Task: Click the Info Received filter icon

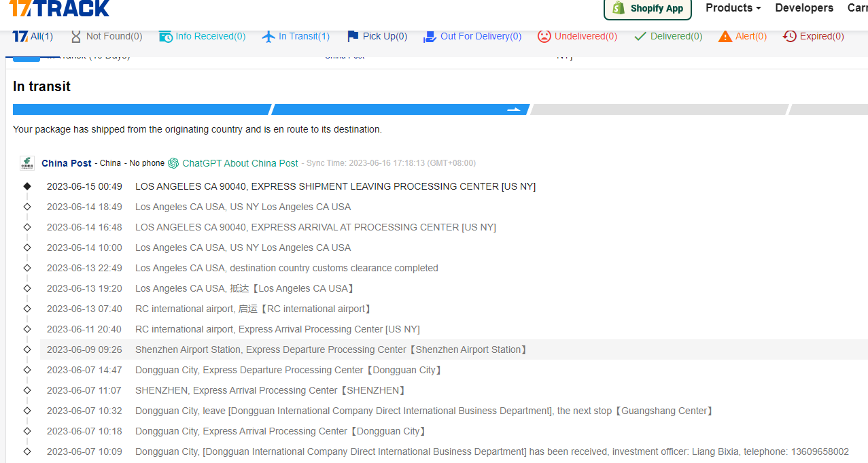Action: click(x=166, y=36)
